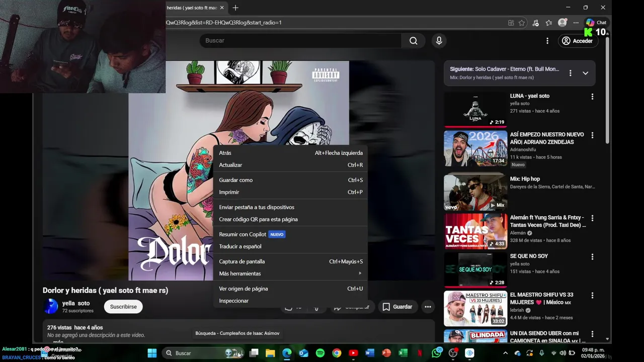
Task: Open yella soto channel avatar
Action: point(50,306)
